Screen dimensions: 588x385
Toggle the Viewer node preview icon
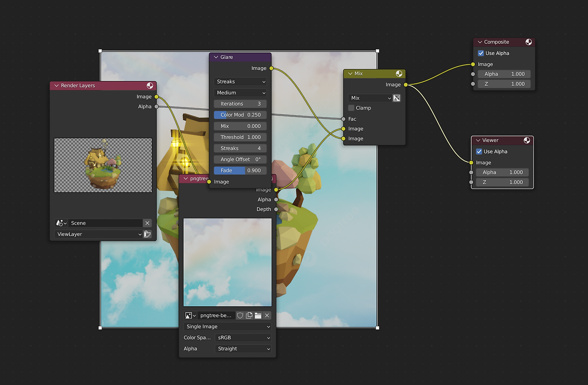tap(527, 140)
